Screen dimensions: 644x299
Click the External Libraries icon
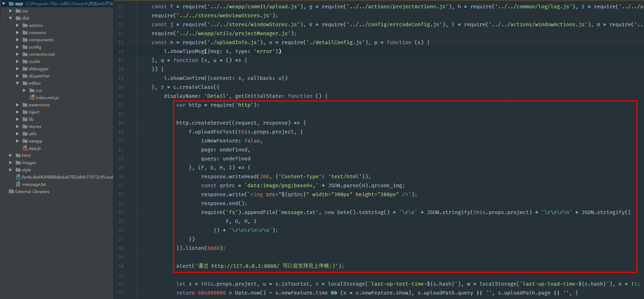click(x=11, y=191)
